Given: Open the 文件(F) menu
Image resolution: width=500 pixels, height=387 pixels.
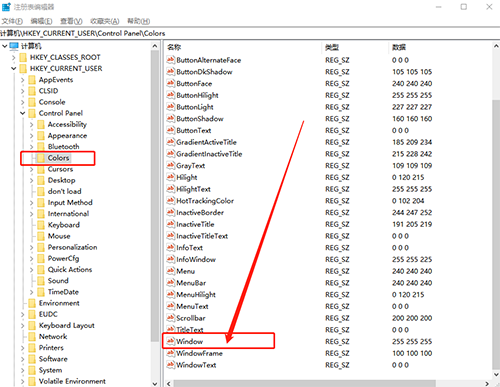Looking at the screenshot, I should point(12,21).
